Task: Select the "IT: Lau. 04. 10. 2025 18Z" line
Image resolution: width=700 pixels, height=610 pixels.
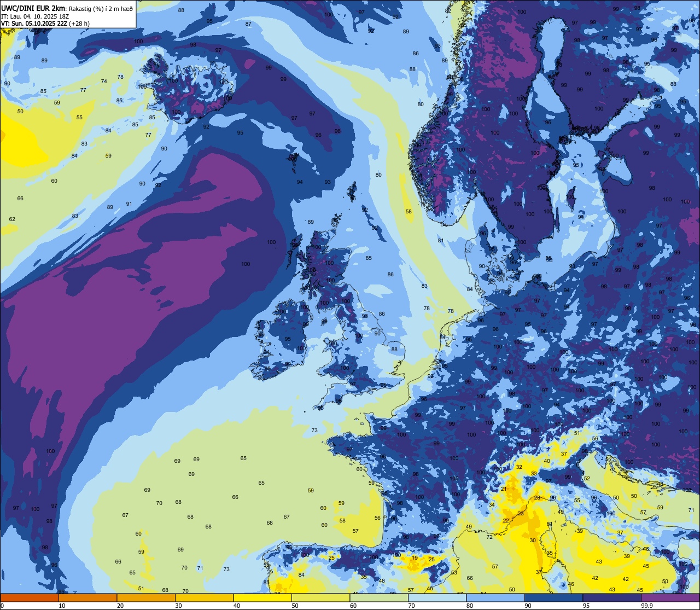Action: tap(35, 16)
